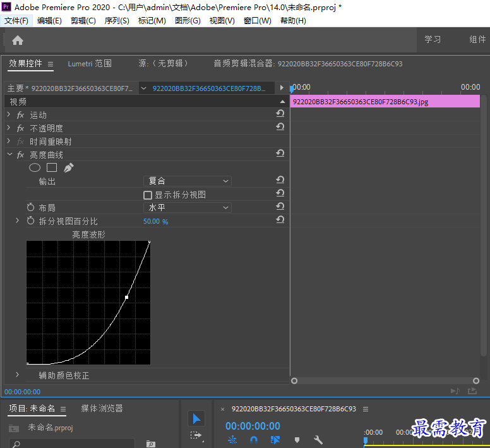490x448 pixels.
Task: Click the find-in-project folder icon
Action: click(151, 444)
